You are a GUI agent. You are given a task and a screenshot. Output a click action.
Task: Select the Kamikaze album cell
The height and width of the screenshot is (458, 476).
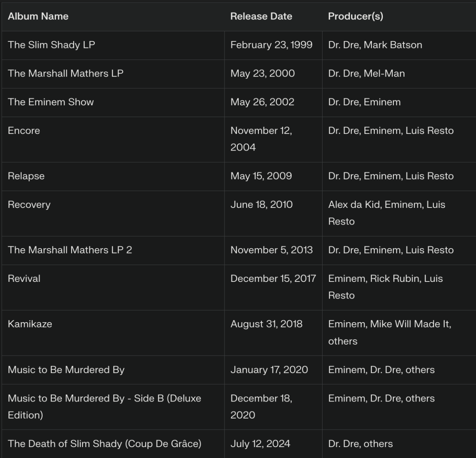30,324
